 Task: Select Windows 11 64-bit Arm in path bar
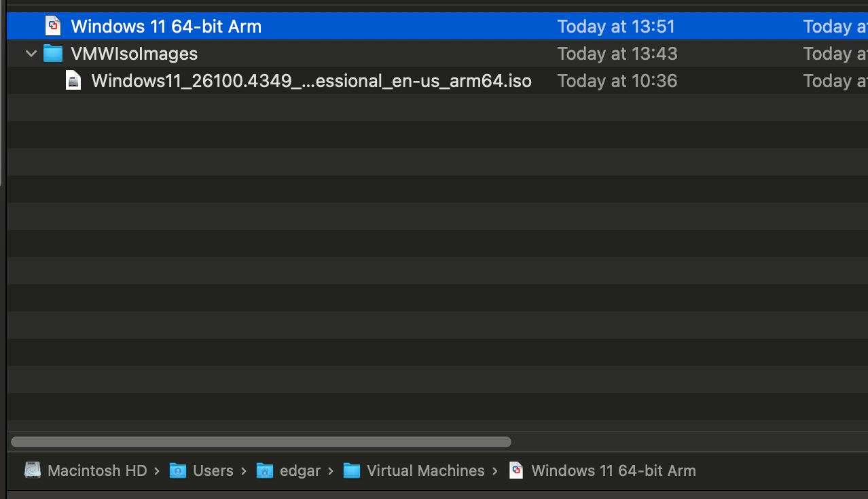point(613,470)
